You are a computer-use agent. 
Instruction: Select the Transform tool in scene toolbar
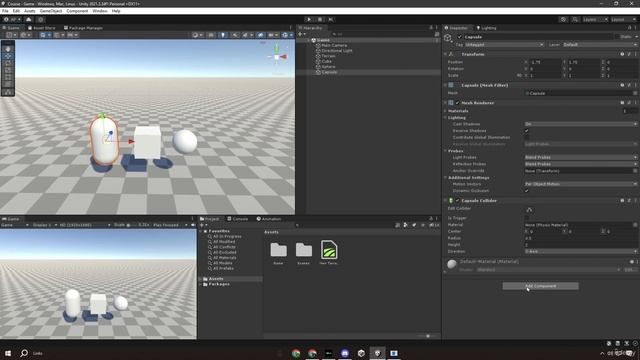pos(8,84)
